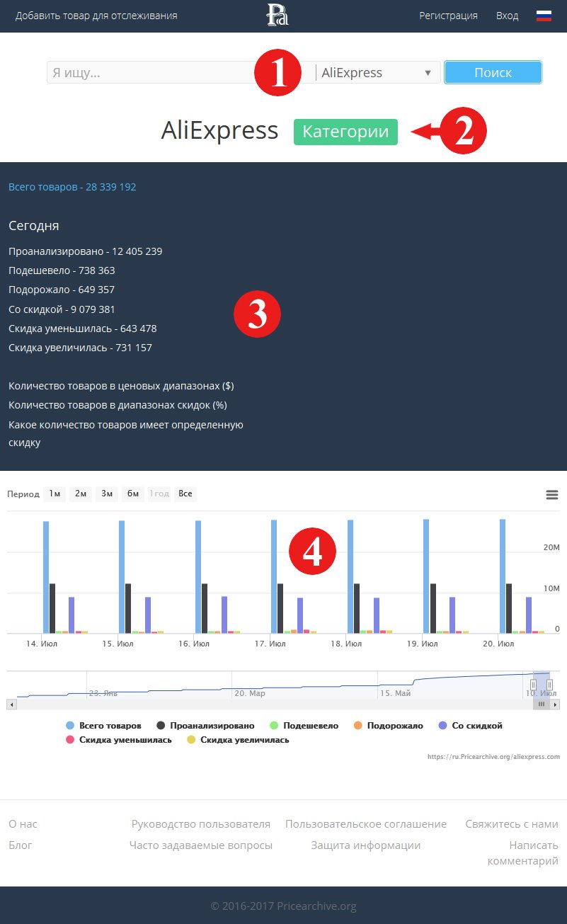Click the navigator scrollbar thumb
This screenshot has width=567, height=924.
(x=542, y=705)
